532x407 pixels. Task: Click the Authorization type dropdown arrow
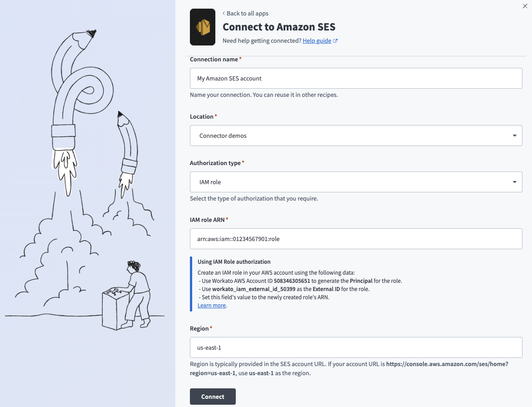pos(514,182)
